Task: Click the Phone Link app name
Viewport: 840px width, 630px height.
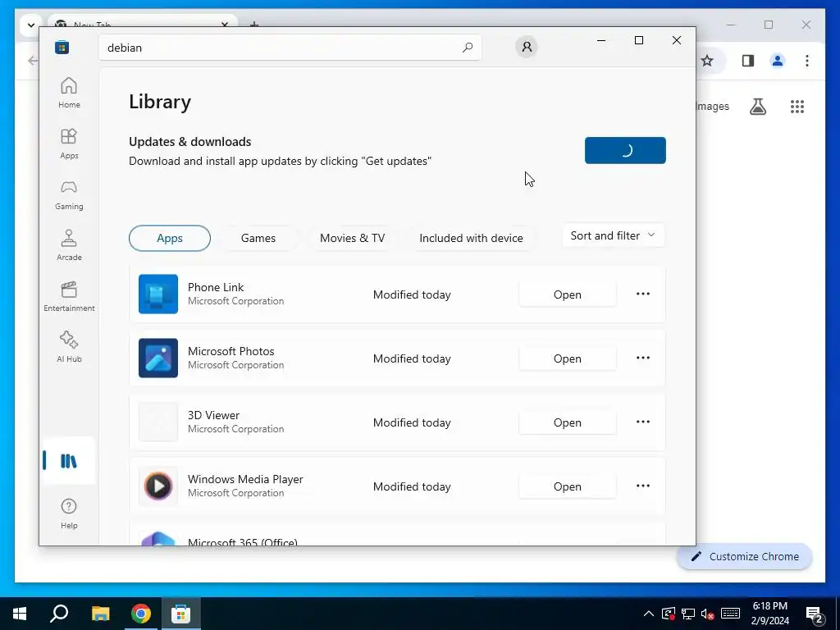Action: [x=216, y=287]
